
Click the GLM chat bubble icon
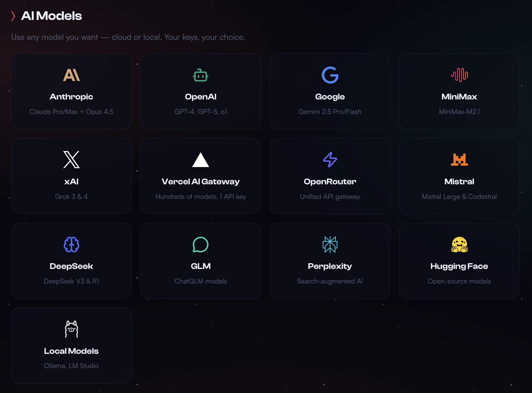click(x=201, y=245)
